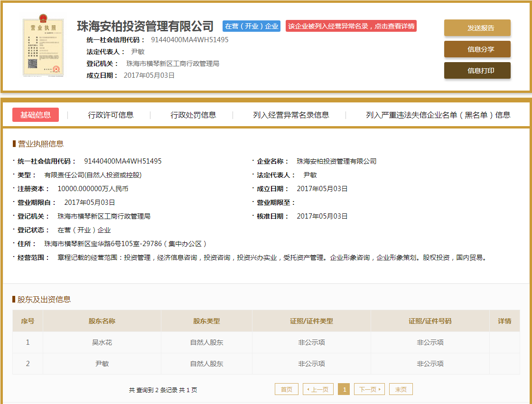The width and height of the screenshot is (532, 404).
Task: Switch to the 行政许可信息 tab
Action: [x=111, y=115]
